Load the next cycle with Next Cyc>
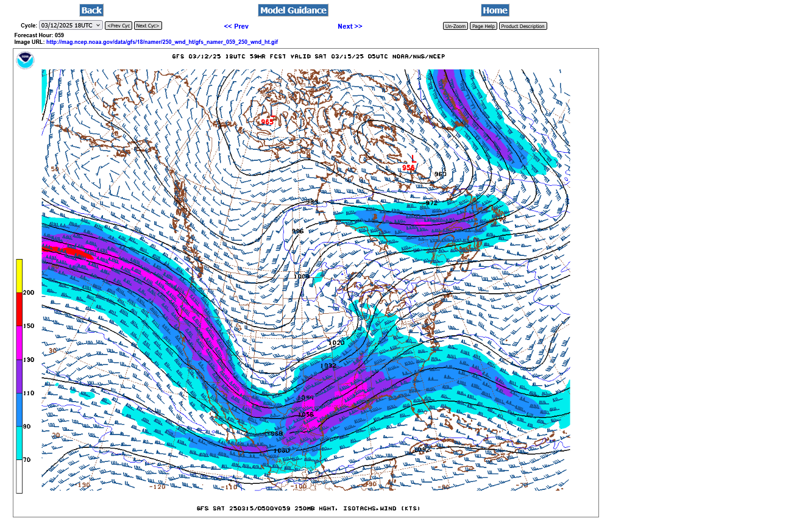Viewport: 805px width, 532px height. point(148,26)
